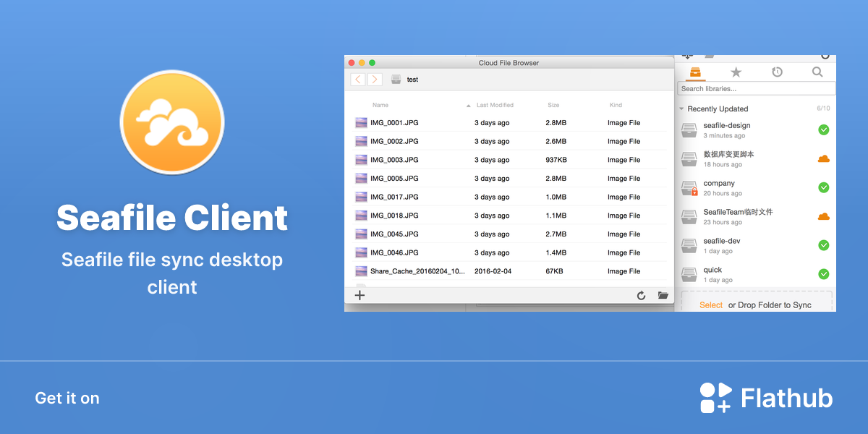Sort files by the Size column header

pyautogui.click(x=553, y=105)
